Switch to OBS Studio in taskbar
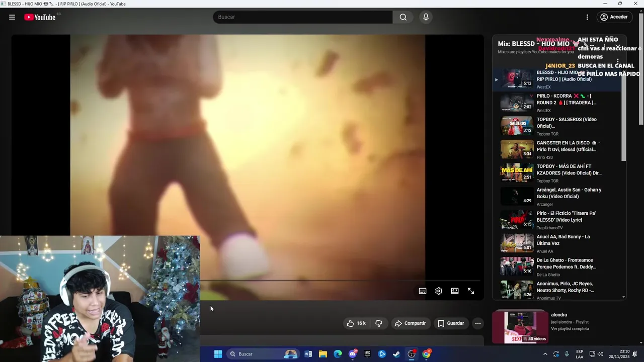This screenshot has height=362, width=644. tap(412, 354)
